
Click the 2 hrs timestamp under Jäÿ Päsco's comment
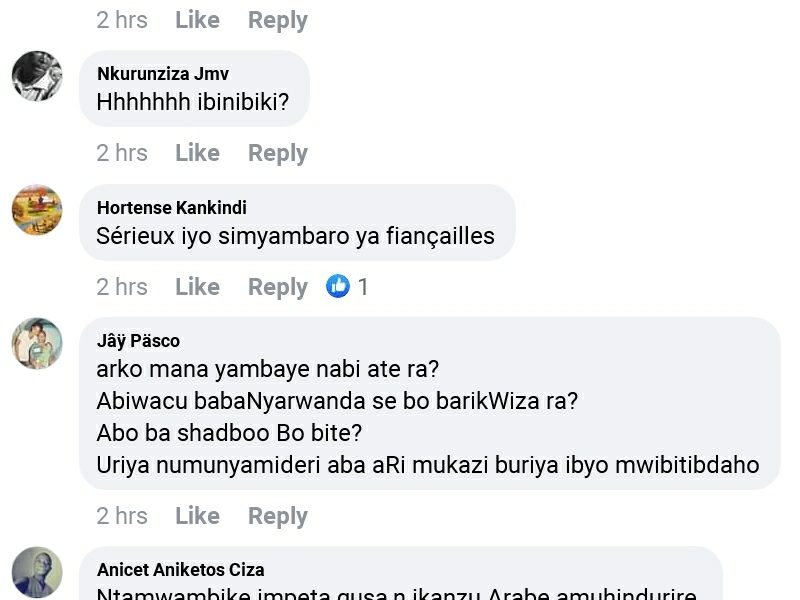pos(122,516)
